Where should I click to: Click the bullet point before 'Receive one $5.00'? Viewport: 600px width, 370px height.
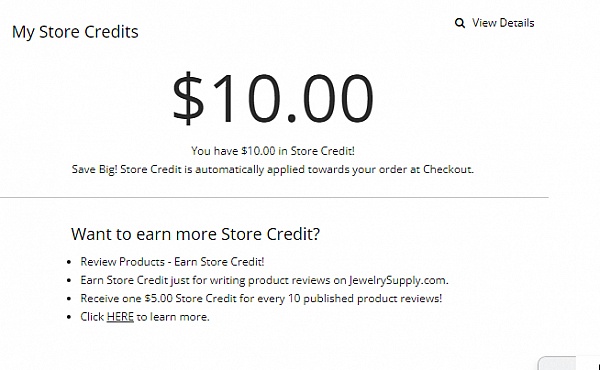(x=69, y=299)
